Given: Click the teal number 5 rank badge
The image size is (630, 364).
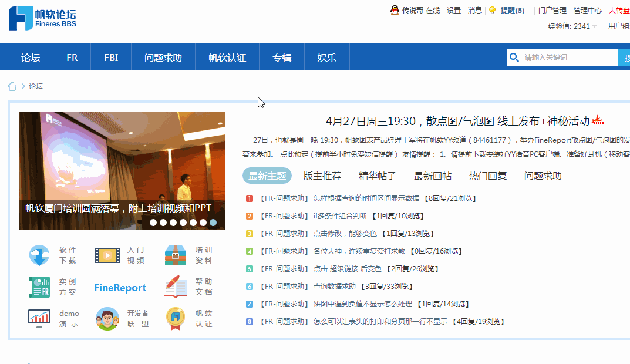Looking at the screenshot, I should tap(250, 269).
